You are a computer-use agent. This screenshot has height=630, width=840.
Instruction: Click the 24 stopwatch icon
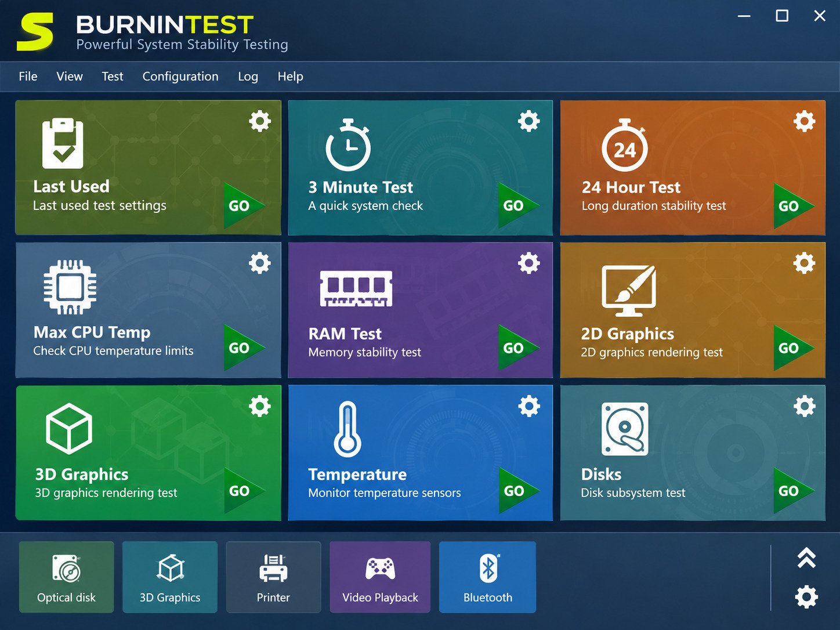point(625,145)
